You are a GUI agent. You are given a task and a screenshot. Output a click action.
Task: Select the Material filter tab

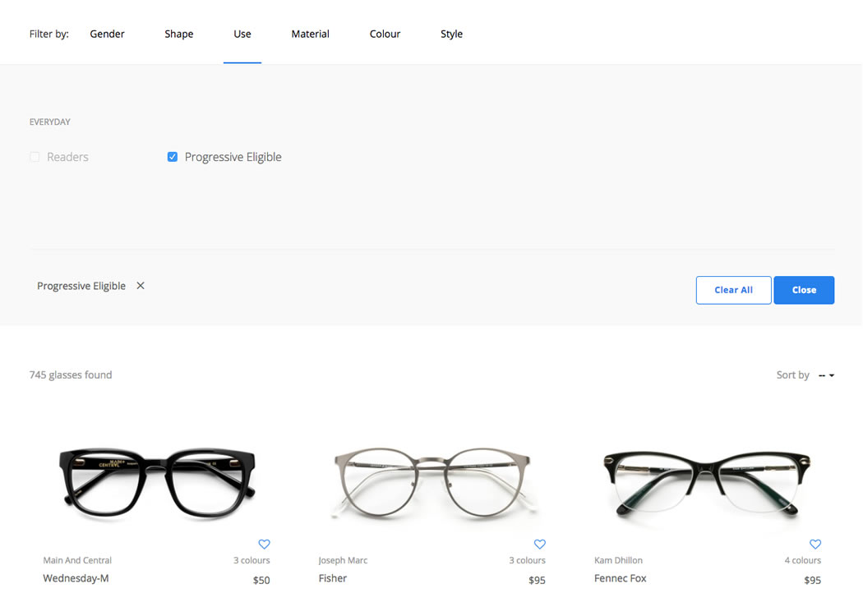tap(310, 34)
